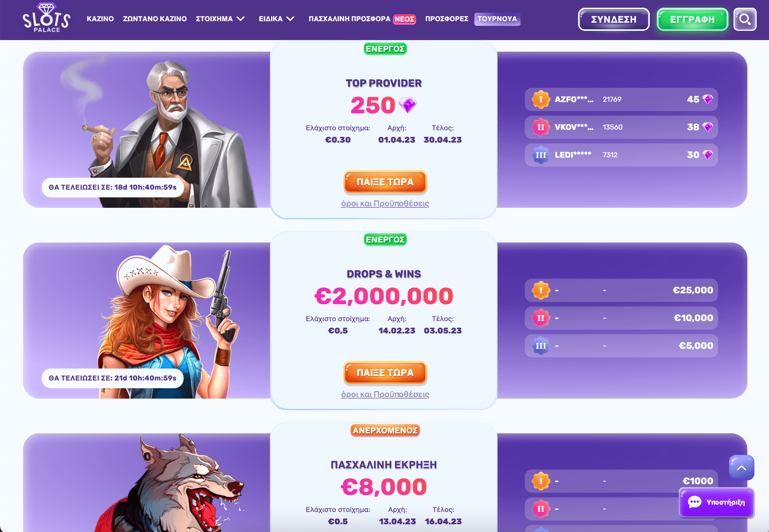This screenshot has width=769, height=532.
Task: Click the €25,000 first place leaderboard row
Action: coord(621,290)
